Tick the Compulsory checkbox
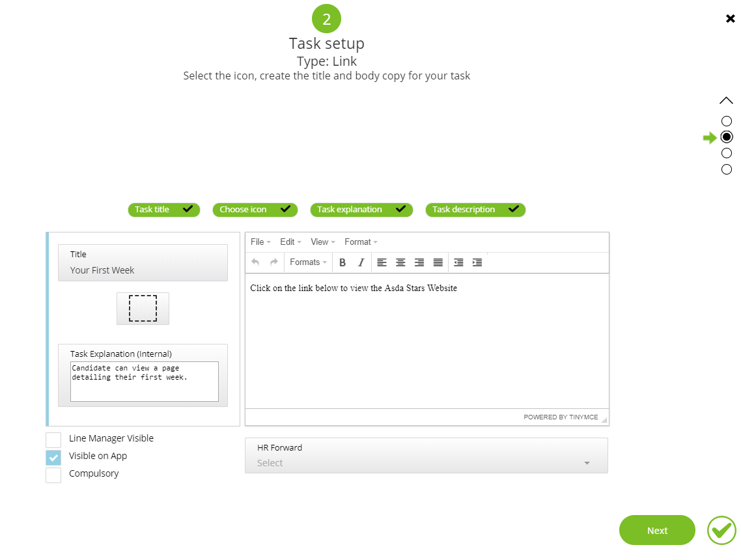Image resolution: width=741 pixels, height=560 pixels. 53,475
